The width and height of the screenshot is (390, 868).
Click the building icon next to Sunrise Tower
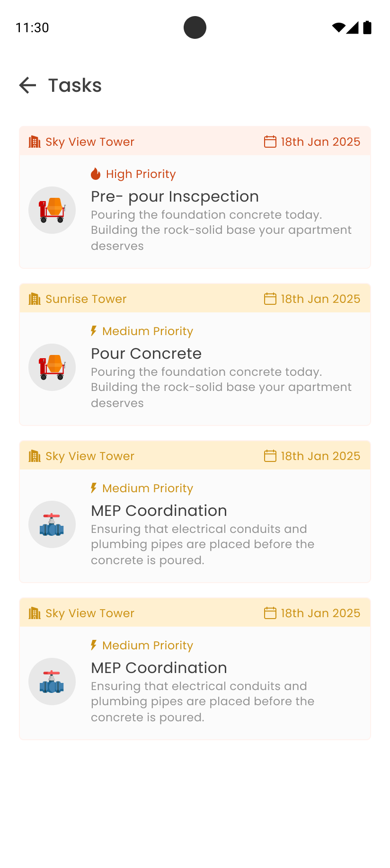[35, 299]
